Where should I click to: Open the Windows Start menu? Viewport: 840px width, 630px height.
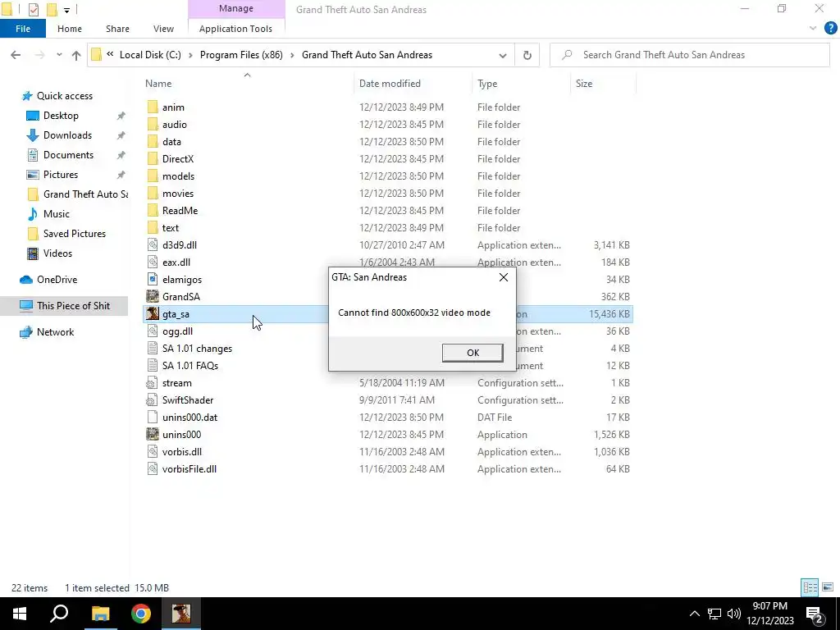(20, 614)
